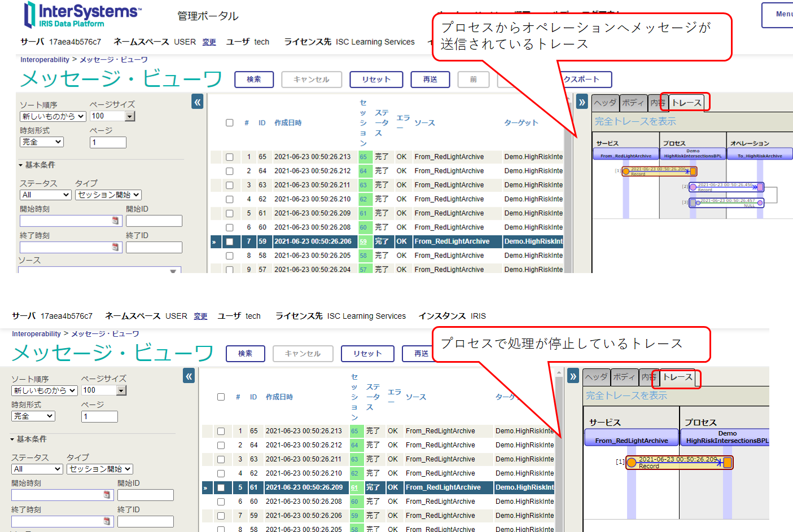Click 完全トレースを表示 link in lower view
Screen dimensions: 793x532
click(x=626, y=395)
